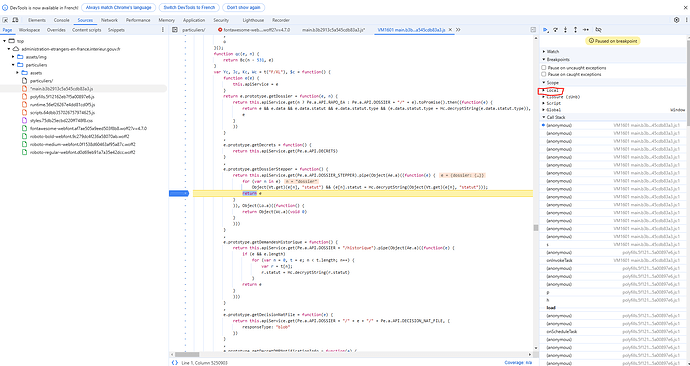Step into next function call
The height and width of the screenshot is (366, 690).
click(x=565, y=30)
